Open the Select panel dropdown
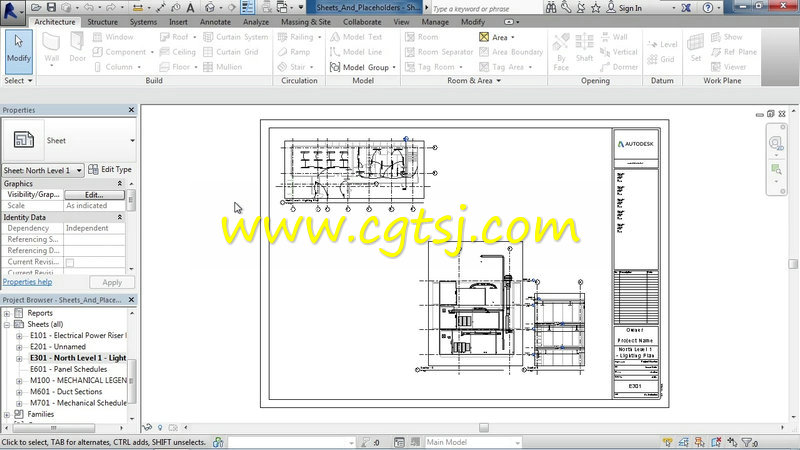The image size is (800, 450). pyautogui.click(x=18, y=81)
